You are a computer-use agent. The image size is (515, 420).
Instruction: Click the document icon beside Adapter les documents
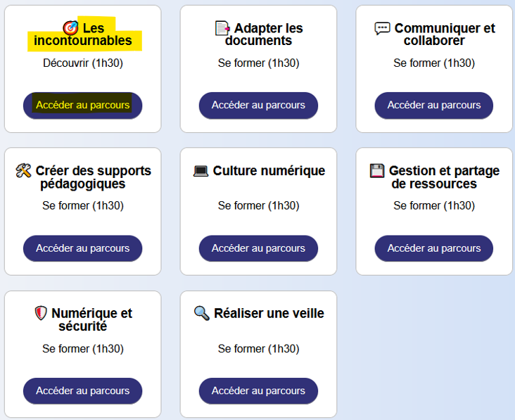pyautogui.click(x=222, y=28)
